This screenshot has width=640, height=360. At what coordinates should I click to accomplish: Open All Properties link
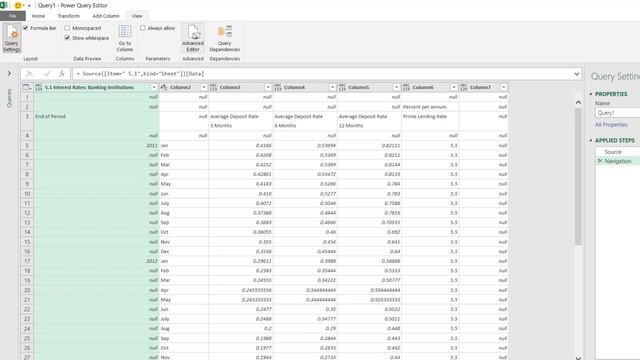611,124
